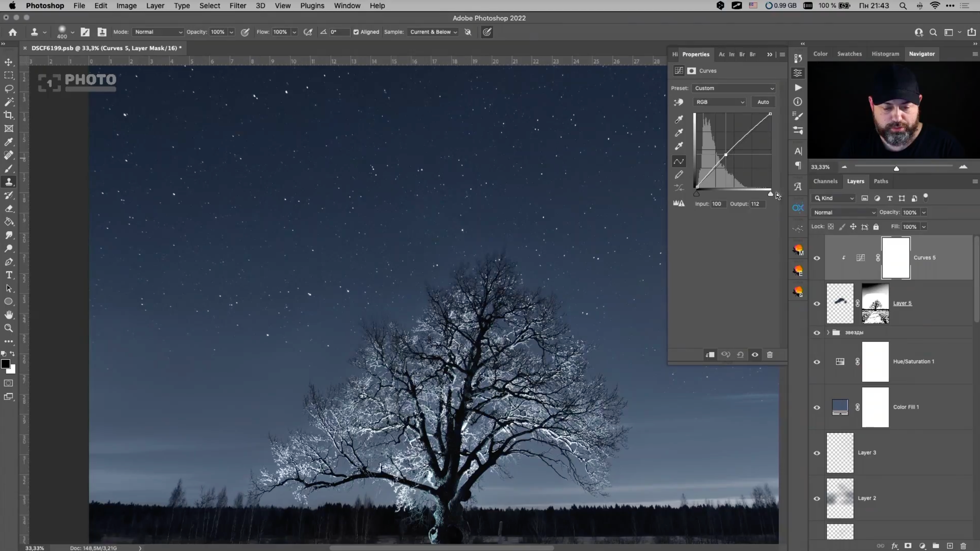
Task: Expand the звезды layer group
Action: pyautogui.click(x=828, y=333)
